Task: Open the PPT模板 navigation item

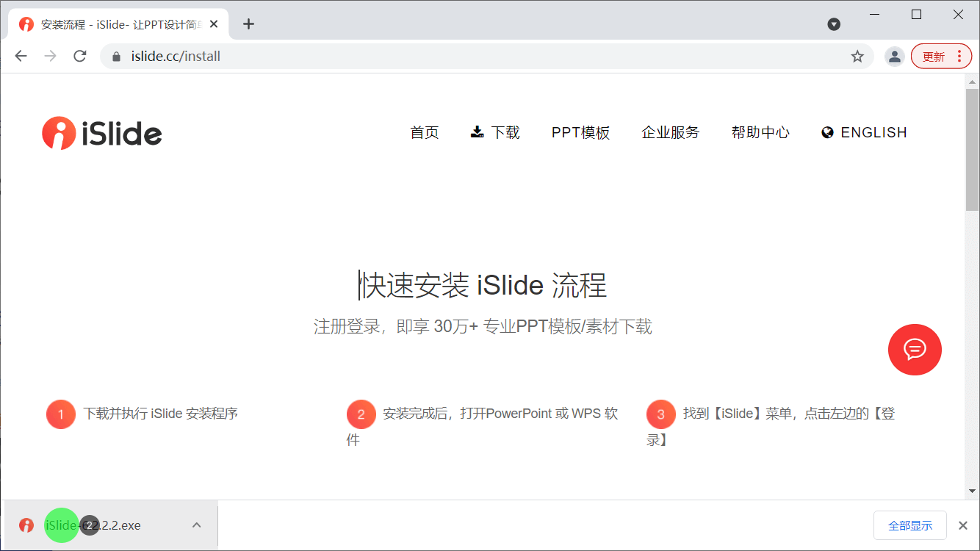Action: tap(581, 133)
